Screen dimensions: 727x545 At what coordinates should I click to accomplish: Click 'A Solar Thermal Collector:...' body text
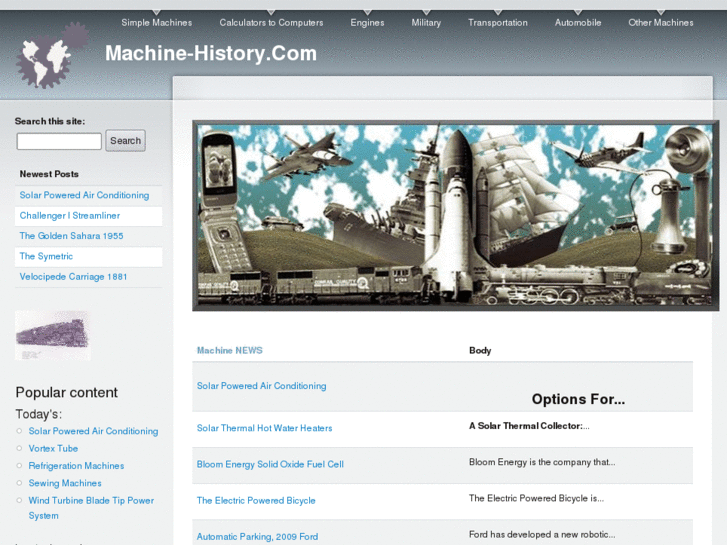coord(529,426)
